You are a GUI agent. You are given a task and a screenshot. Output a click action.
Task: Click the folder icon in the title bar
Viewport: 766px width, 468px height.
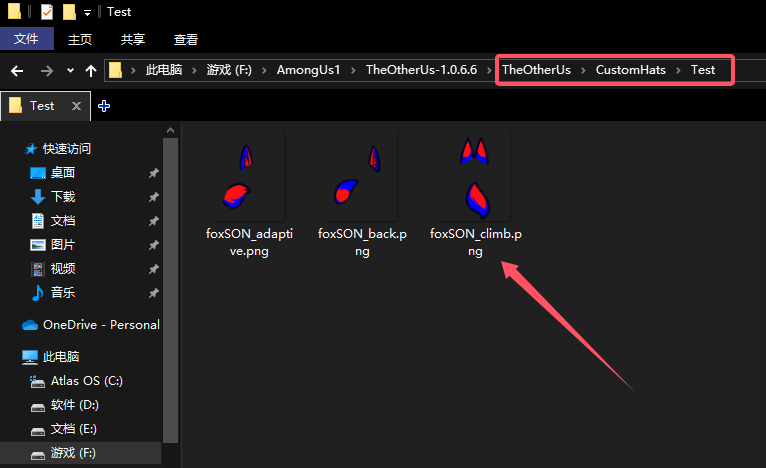pos(15,11)
